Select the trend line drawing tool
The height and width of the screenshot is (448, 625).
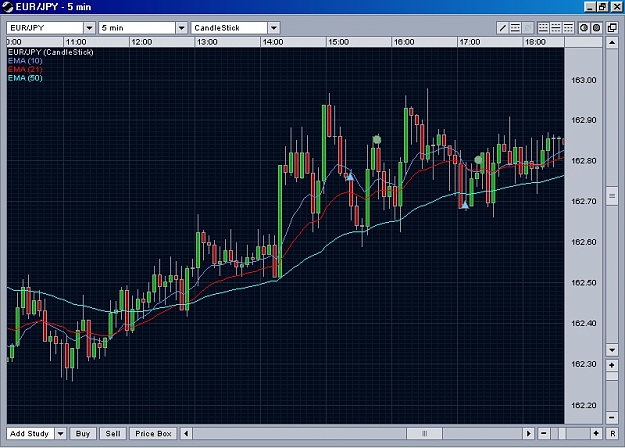(x=503, y=28)
